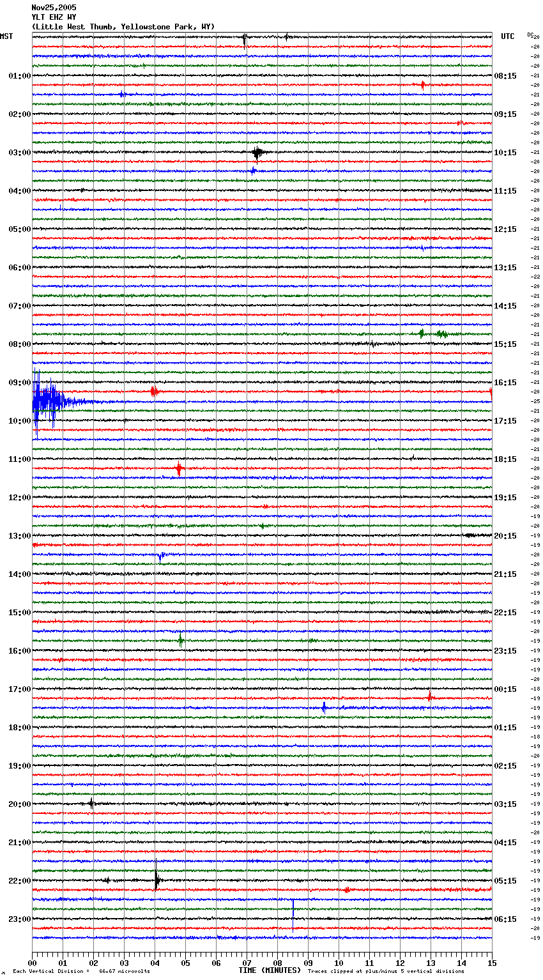Select the 01:00 MST time label
543x980 pixels.
[x=19, y=76]
